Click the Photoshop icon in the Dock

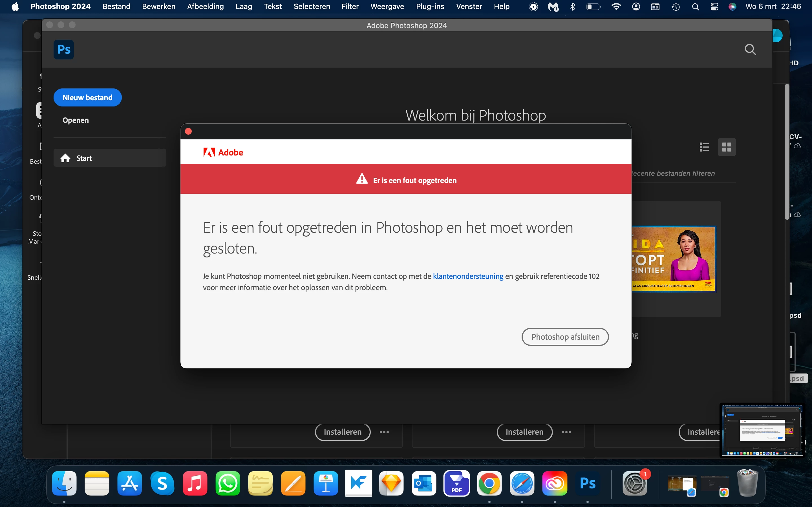pos(587,483)
